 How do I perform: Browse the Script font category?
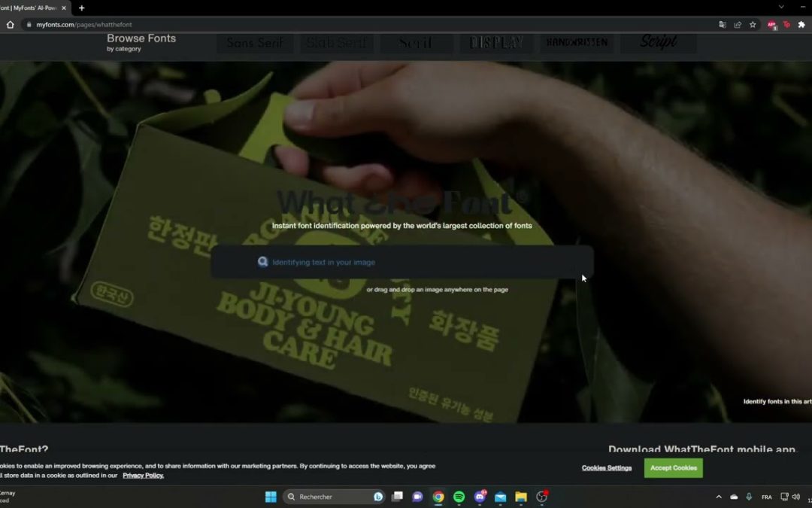click(x=658, y=42)
